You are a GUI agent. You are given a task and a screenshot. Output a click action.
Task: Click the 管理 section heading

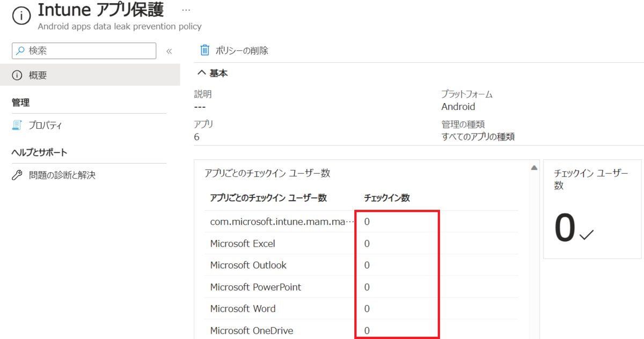click(20, 102)
